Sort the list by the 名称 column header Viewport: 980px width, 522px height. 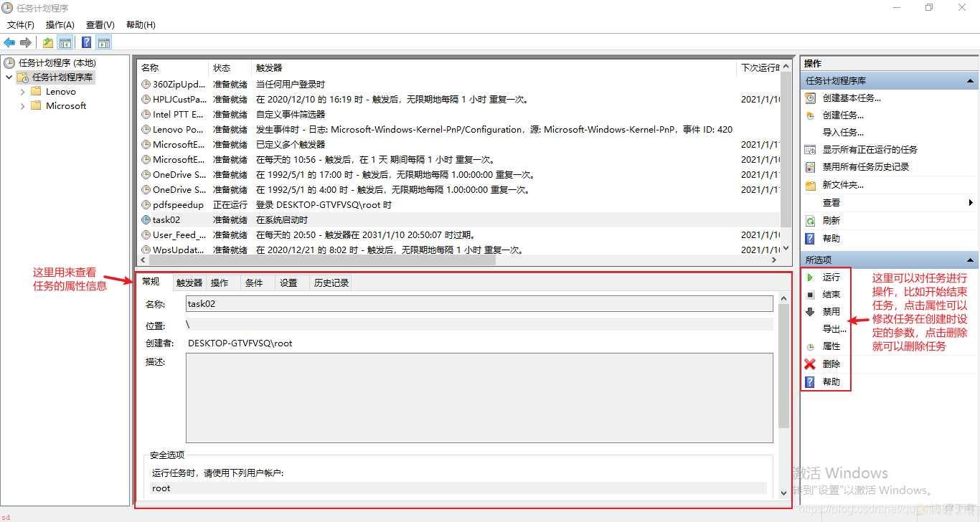[x=172, y=68]
